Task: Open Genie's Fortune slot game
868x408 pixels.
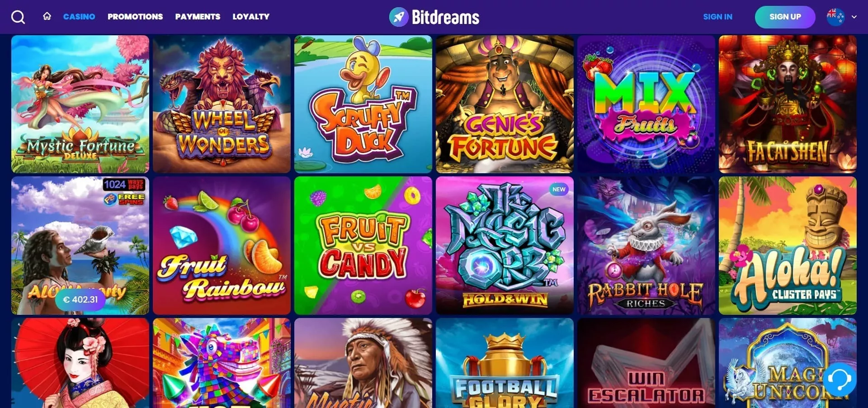Action: (x=505, y=104)
